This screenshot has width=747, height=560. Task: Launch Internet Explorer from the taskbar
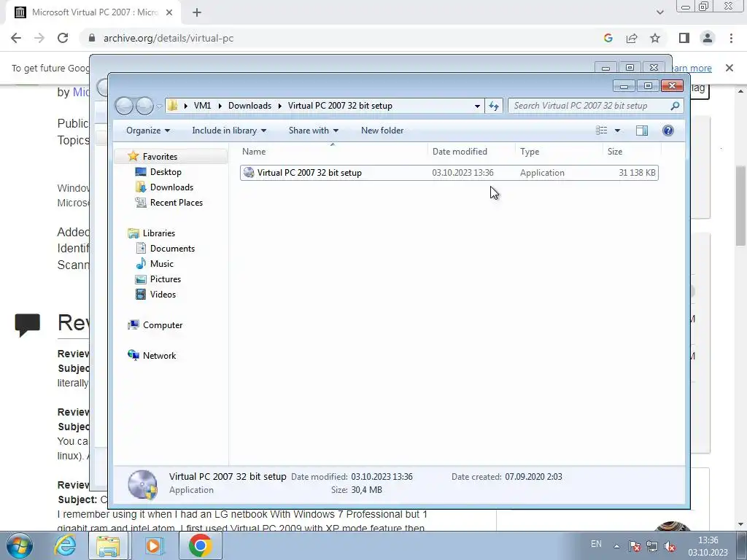(x=65, y=545)
